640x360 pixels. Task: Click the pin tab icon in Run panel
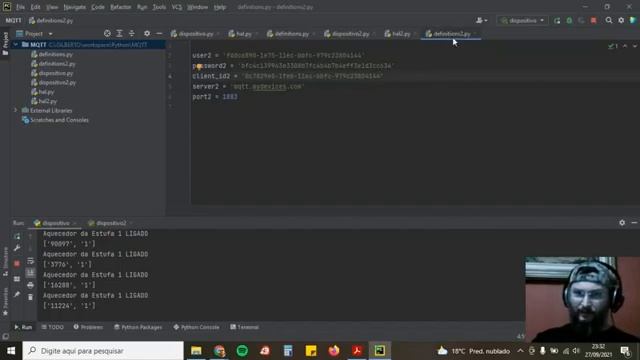17,294
